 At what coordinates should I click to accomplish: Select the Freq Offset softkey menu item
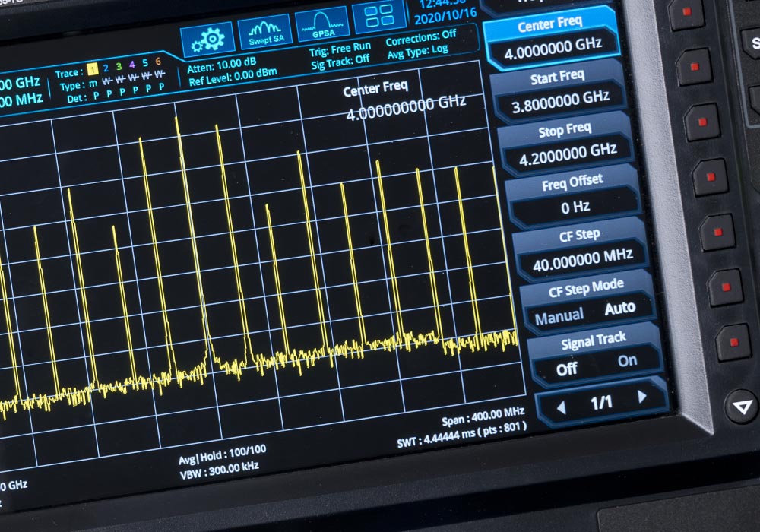tap(574, 196)
